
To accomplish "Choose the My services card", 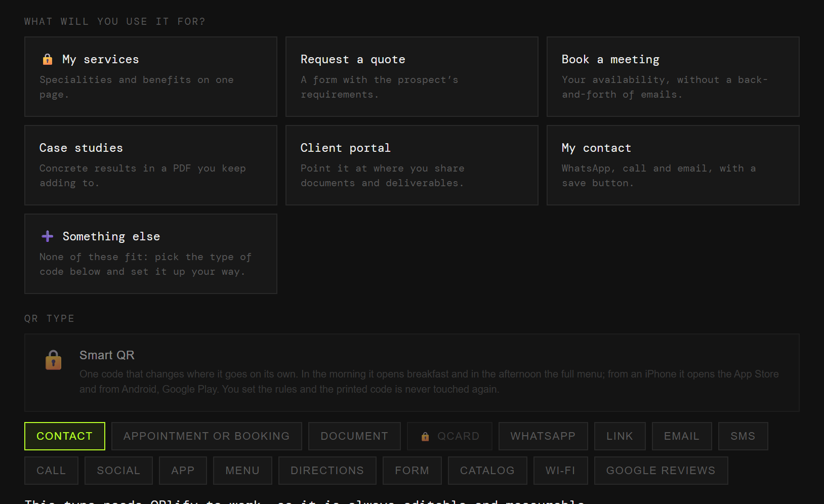I will (x=151, y=76).
